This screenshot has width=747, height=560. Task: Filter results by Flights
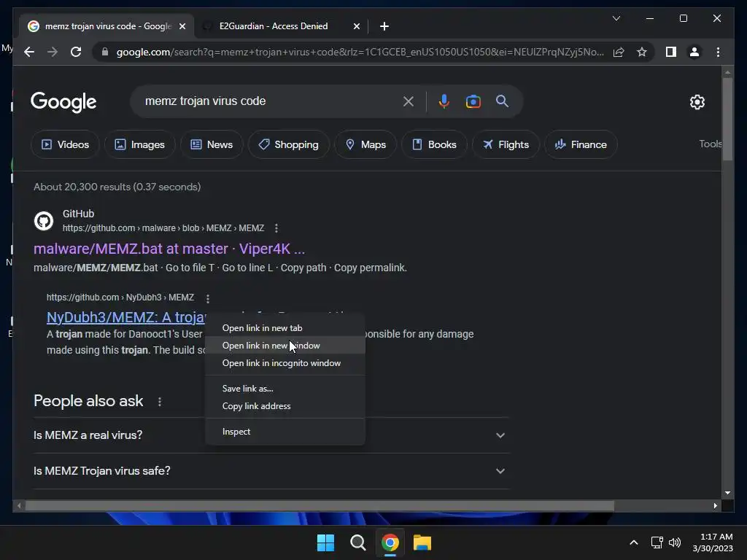click(506, 144)
